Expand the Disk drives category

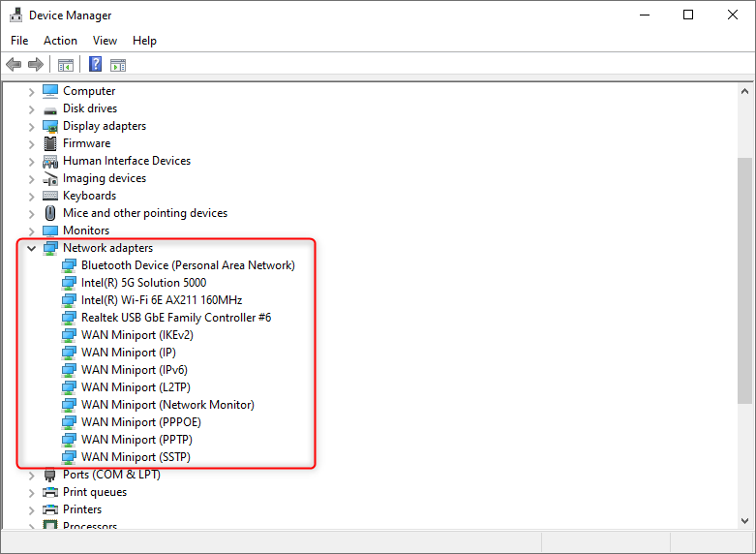coord(31,108)
